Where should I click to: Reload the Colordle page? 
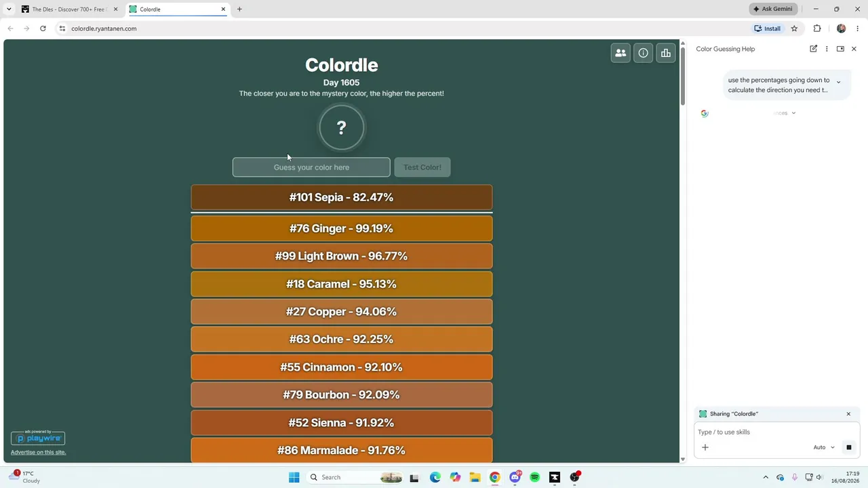[x=43, y=28]
